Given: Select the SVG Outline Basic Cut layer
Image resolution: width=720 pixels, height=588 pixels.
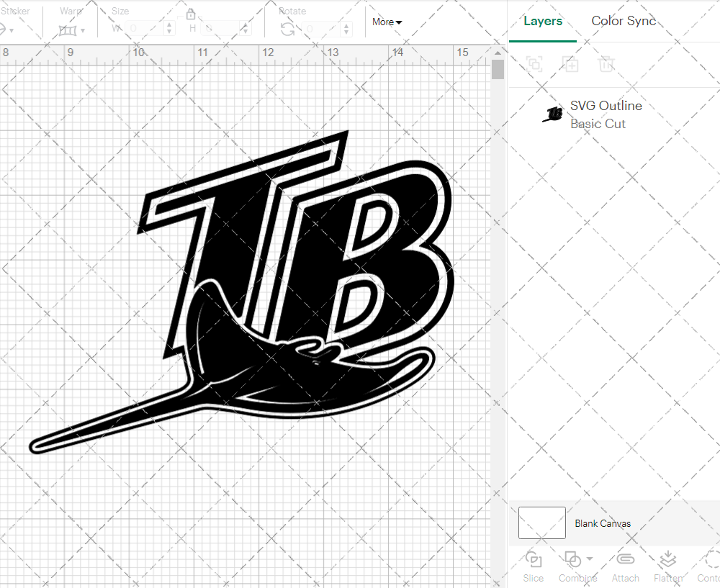Looking at the screenshot, I should pyautogui.click(x=606, y=114).
